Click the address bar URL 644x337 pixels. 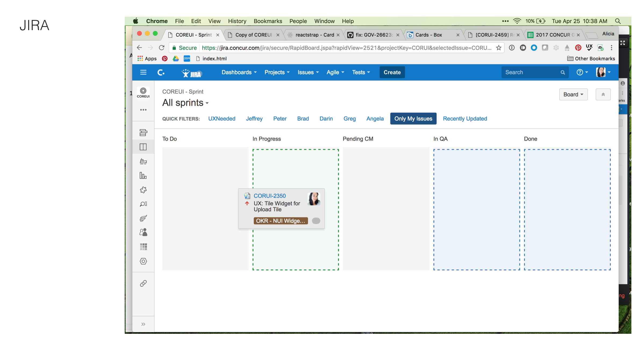coord(346,48)
